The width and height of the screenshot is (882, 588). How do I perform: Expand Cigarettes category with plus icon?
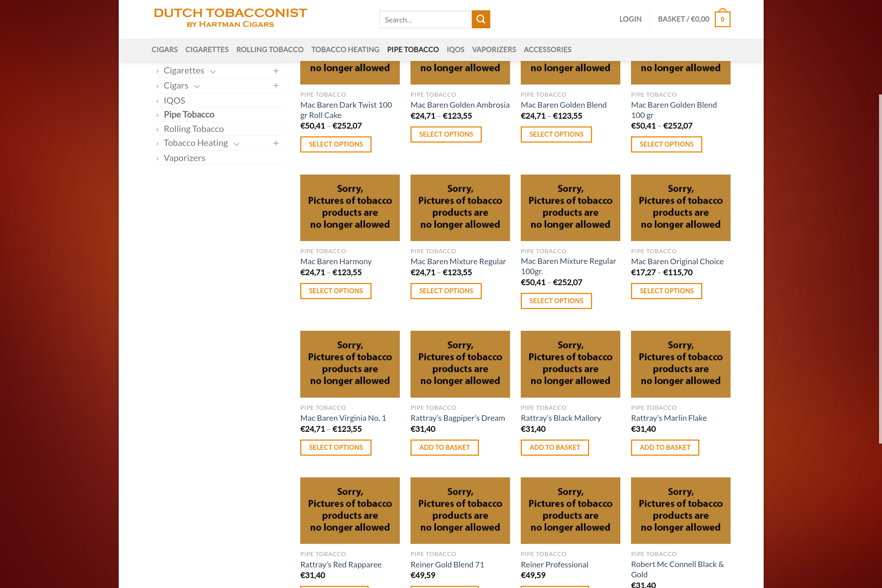coord(276,71)
